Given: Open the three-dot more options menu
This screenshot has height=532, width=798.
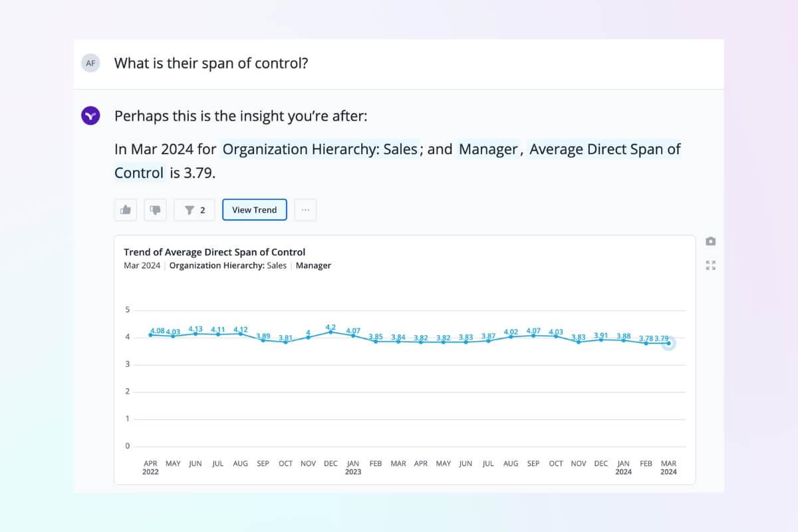Looking at the screenshot, I should (x=305, y=210).
